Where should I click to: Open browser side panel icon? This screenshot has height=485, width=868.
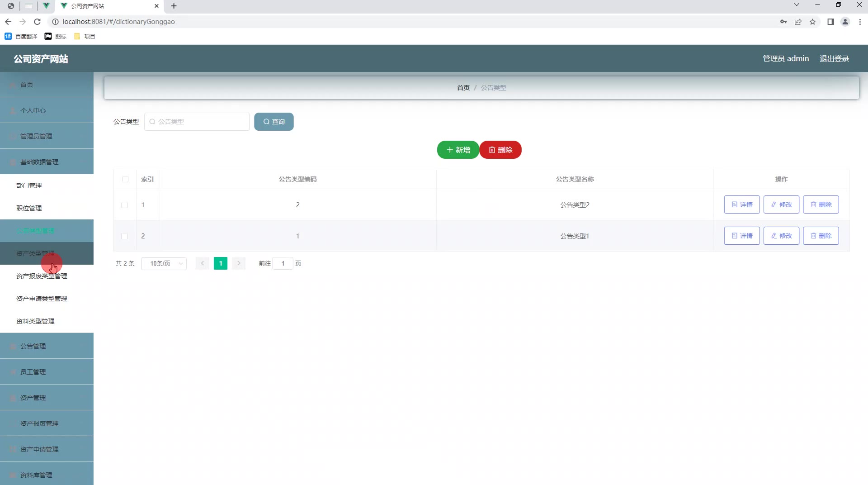pos(830,22)
